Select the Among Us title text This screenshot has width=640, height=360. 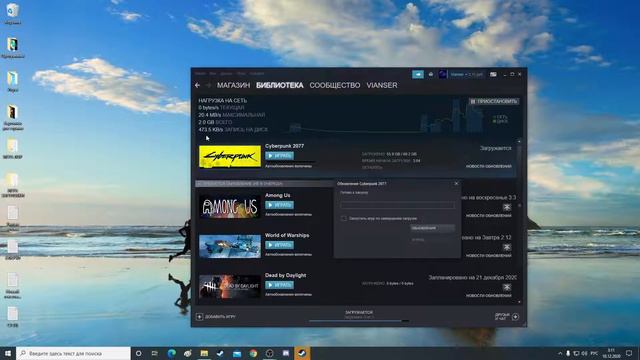pyautogui.click(x=278, y=195)
